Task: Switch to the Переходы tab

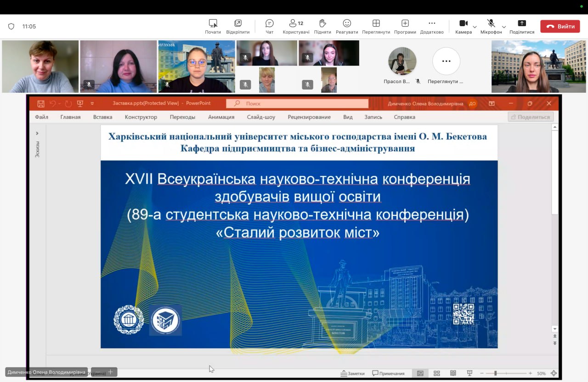Action: 182,117
